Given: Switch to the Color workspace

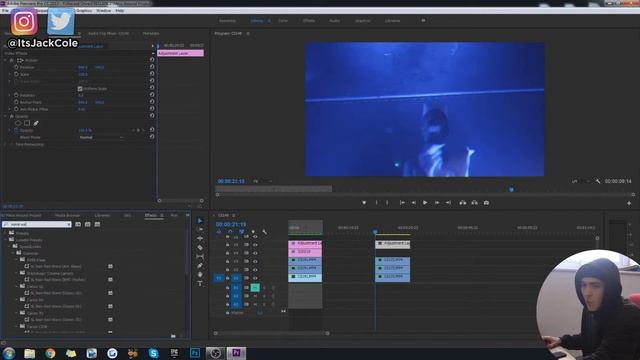Looking at the screenshot, I should (283, 20).
